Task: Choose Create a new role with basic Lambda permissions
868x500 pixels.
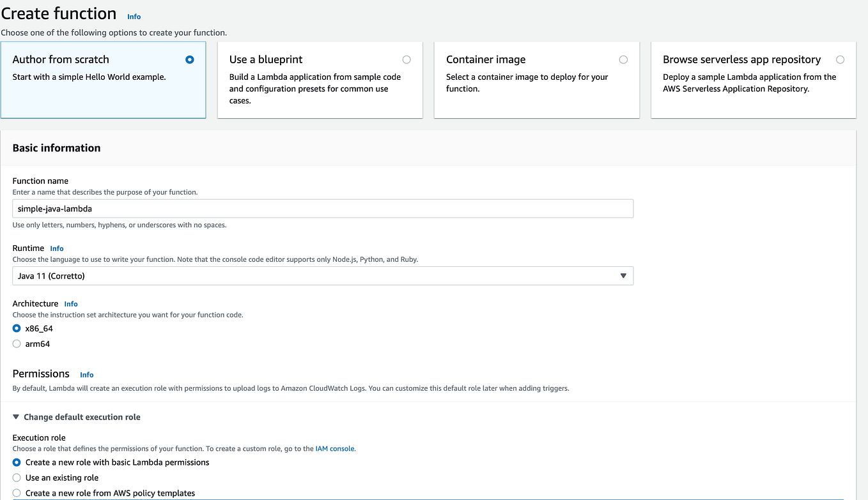Action: [x=17, y=462]
